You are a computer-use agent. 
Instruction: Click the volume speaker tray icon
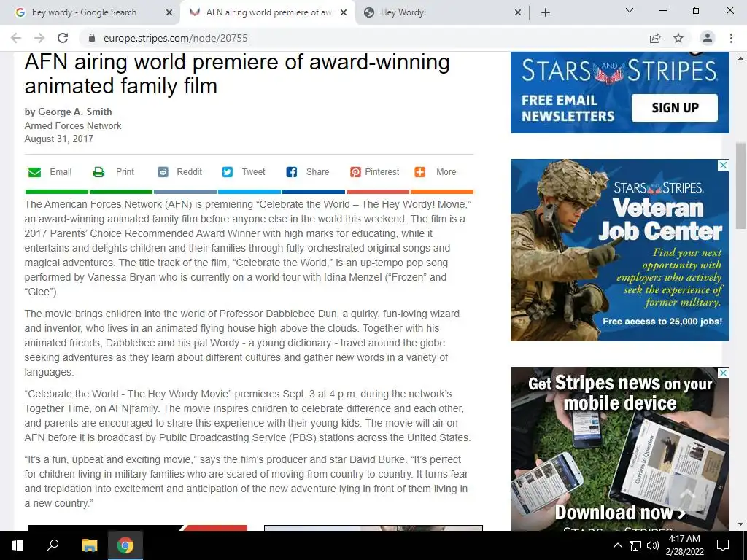point(653,545)
